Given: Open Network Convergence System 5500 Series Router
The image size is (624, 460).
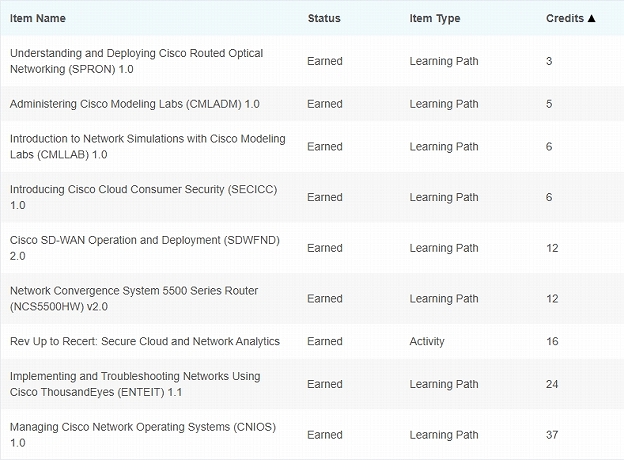Looking at the screenshot, I should (x=134, y=298).
